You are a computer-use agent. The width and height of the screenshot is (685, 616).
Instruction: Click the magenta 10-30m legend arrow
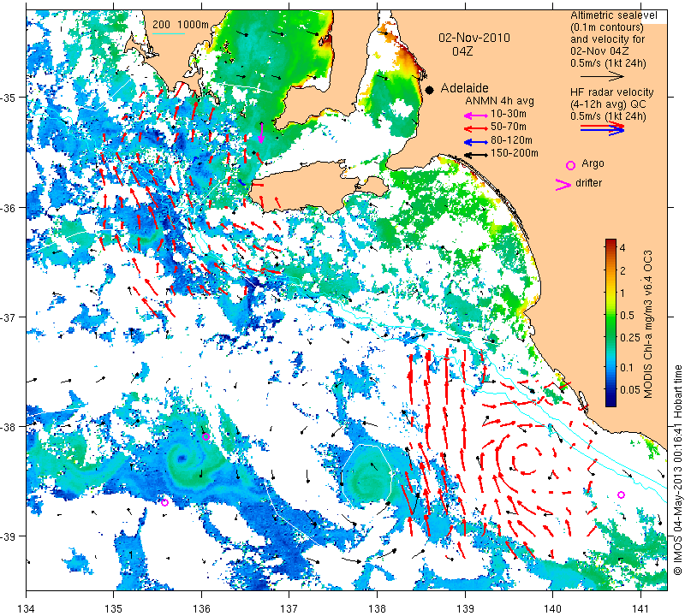476,115
